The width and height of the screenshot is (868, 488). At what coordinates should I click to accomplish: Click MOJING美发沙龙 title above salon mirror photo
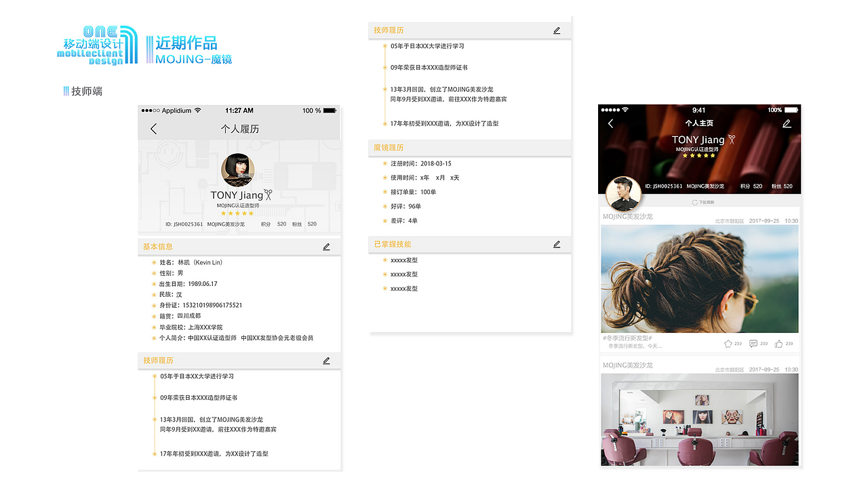pos(628,365)
